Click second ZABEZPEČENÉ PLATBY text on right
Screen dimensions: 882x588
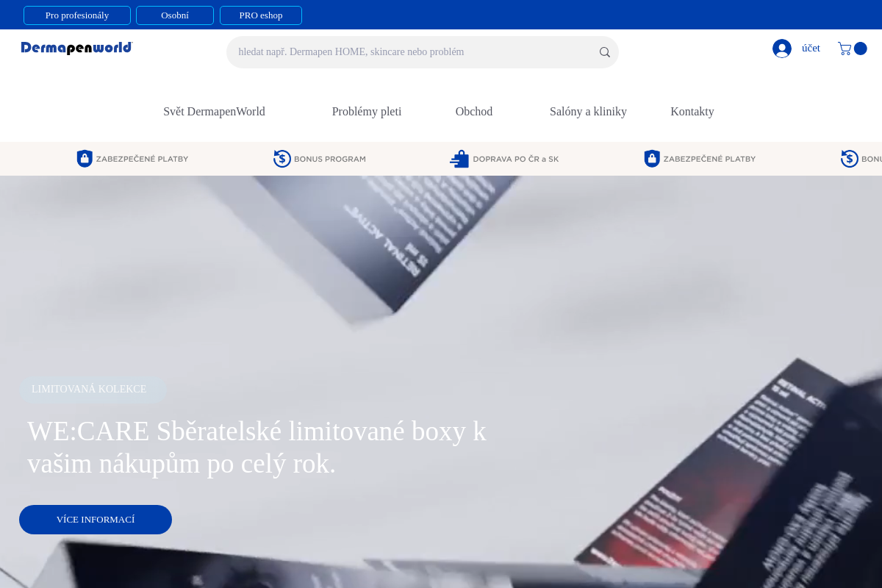[709, 159]
